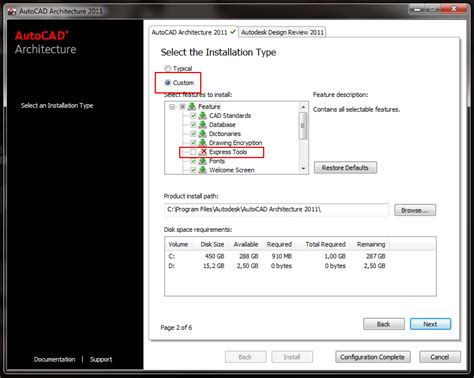Click the Fonts install icon
Viewport: 474px width, 378px height.
click(x=202, y=161)
